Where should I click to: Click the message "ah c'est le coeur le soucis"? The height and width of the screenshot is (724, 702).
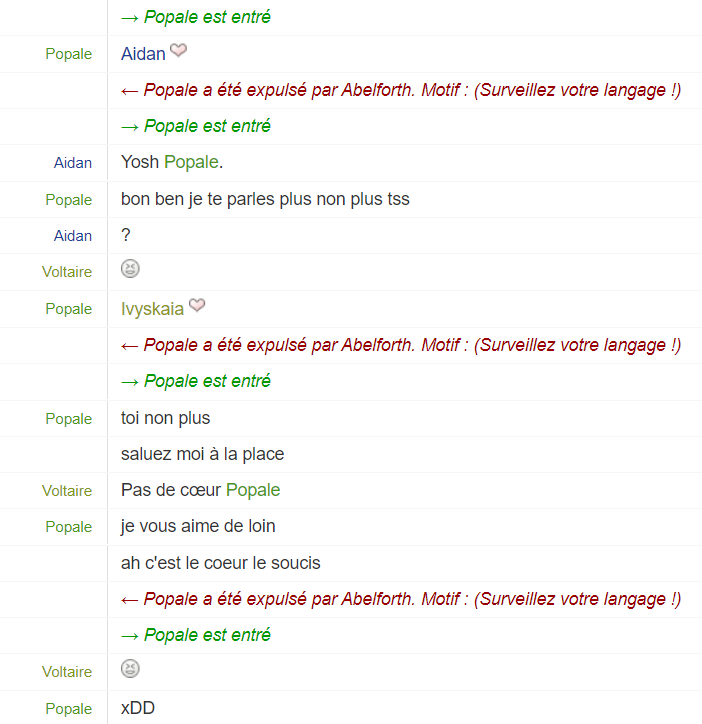(220, 563)
